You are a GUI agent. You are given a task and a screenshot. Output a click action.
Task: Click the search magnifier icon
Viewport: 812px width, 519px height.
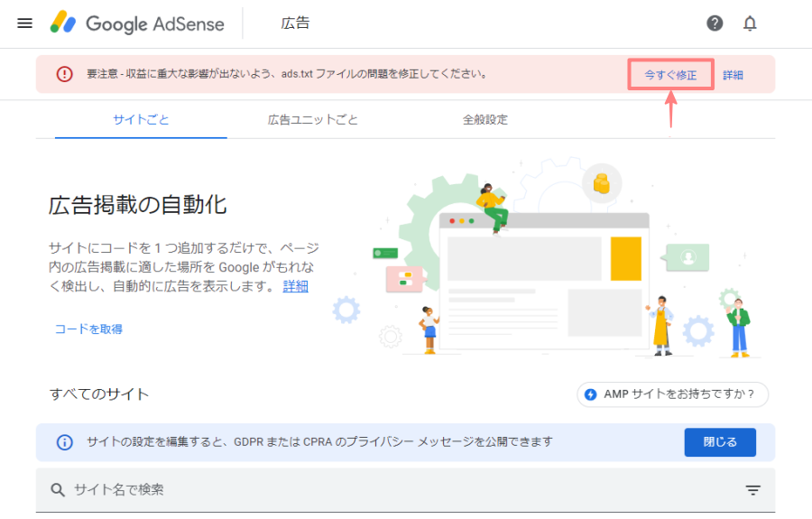tap(58, 490)
